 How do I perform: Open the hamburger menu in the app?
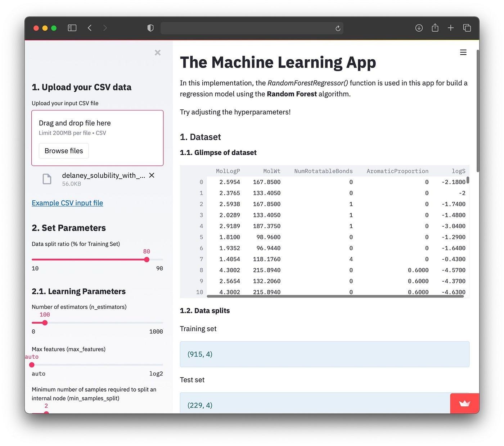click(x=463, y=53)
